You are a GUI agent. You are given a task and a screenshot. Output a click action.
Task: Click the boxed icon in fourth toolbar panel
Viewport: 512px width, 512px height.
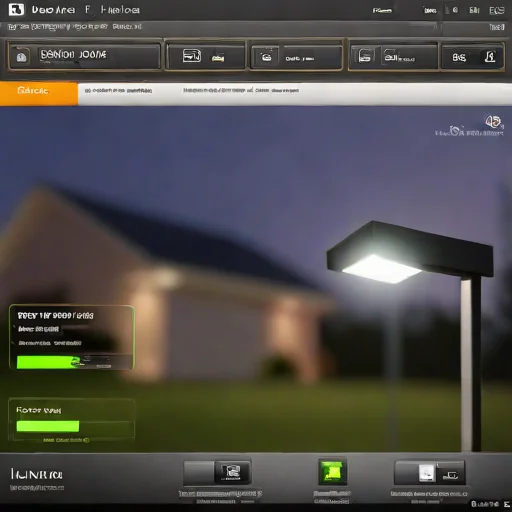[x=364, y=56]
